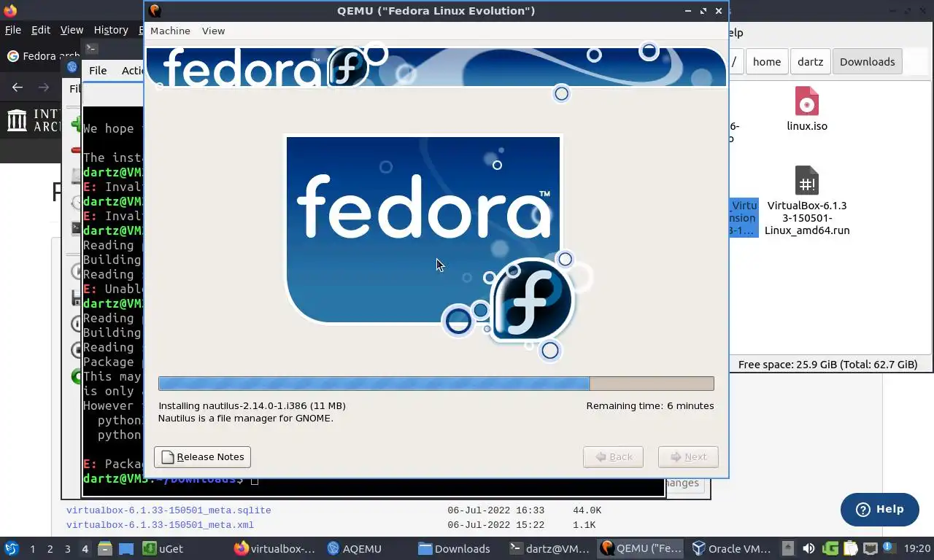This screenshot has width=934, height=560.
Task: Click Firefox logo in title bar
Action: [9, 10]
